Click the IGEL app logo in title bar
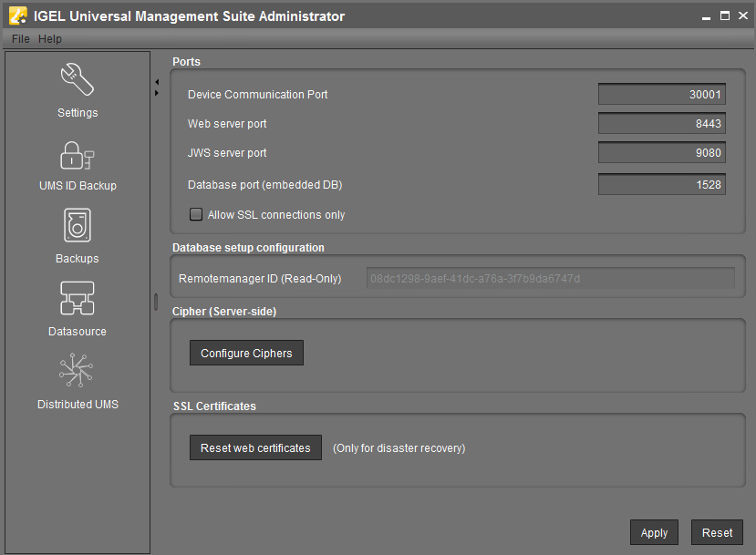Image resolution: width=756 pixels, height=555 pixels. point(17,15)
